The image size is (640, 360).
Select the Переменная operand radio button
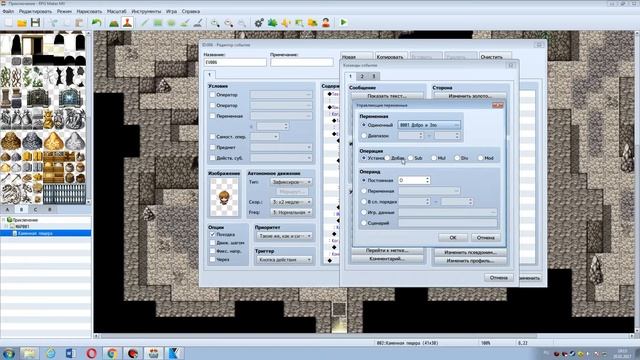click(x=364, y=191)
